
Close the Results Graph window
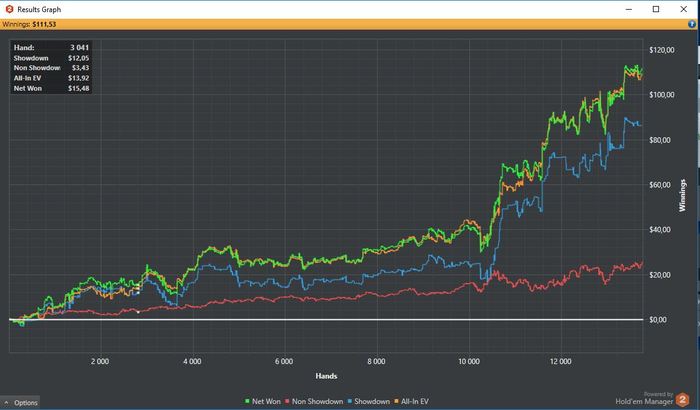[x=683, y=9]
